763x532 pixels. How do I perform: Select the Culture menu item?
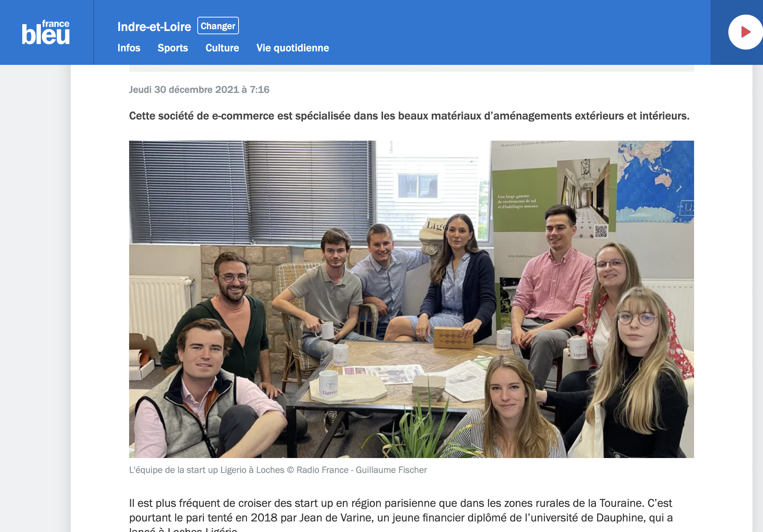pos(222,48)
